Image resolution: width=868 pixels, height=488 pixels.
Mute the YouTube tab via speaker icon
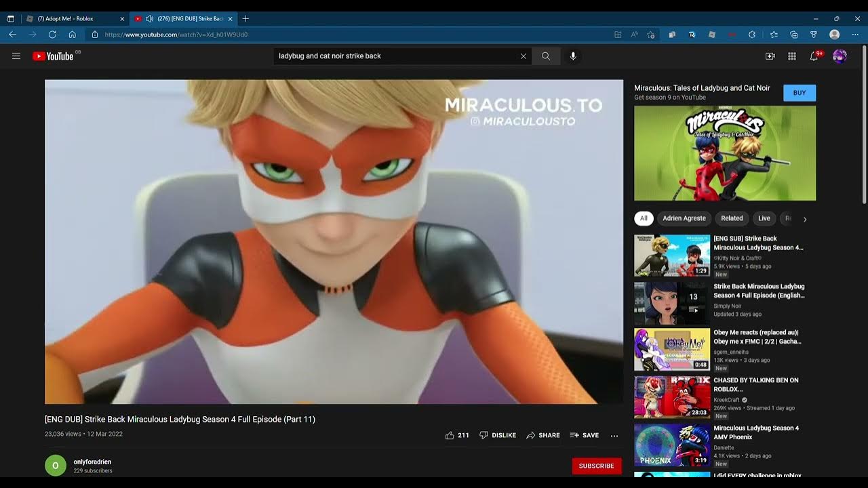click(149, 19)
